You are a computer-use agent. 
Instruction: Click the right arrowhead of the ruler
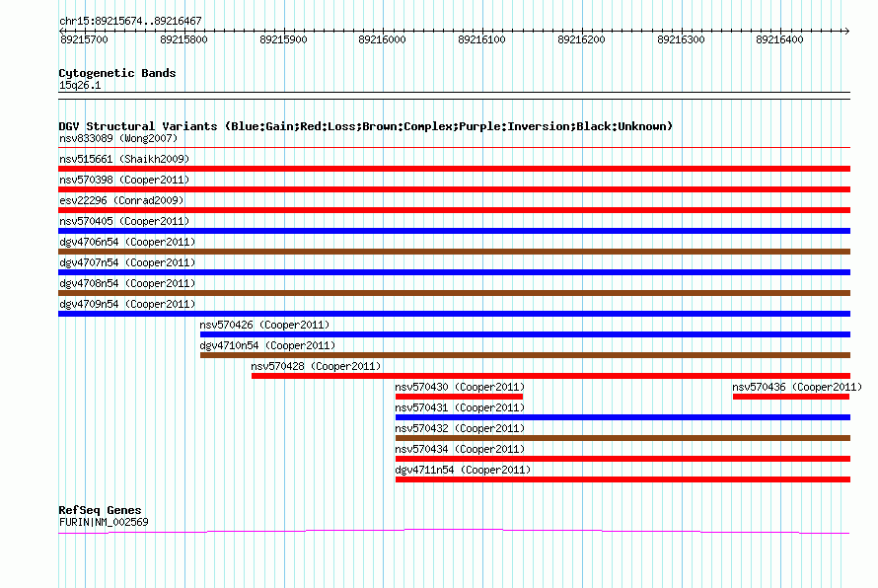click(847, 31)
